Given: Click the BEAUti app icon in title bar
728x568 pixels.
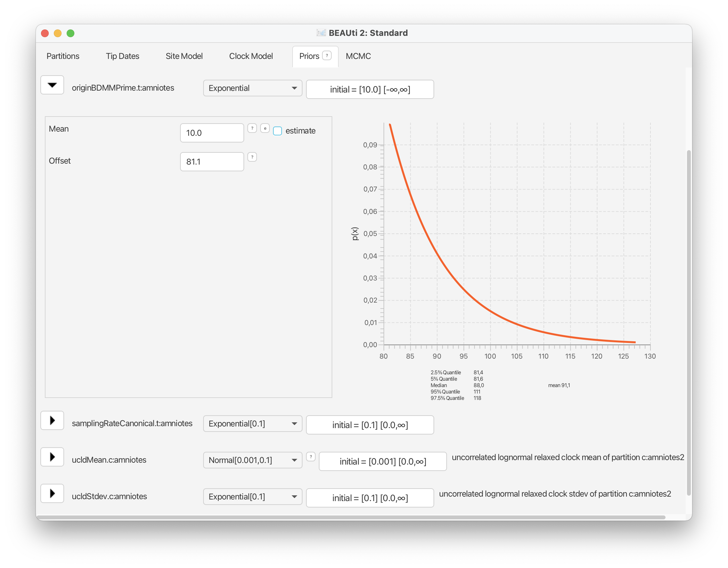Looking at the screenshot, I should [x=321, y=33].
